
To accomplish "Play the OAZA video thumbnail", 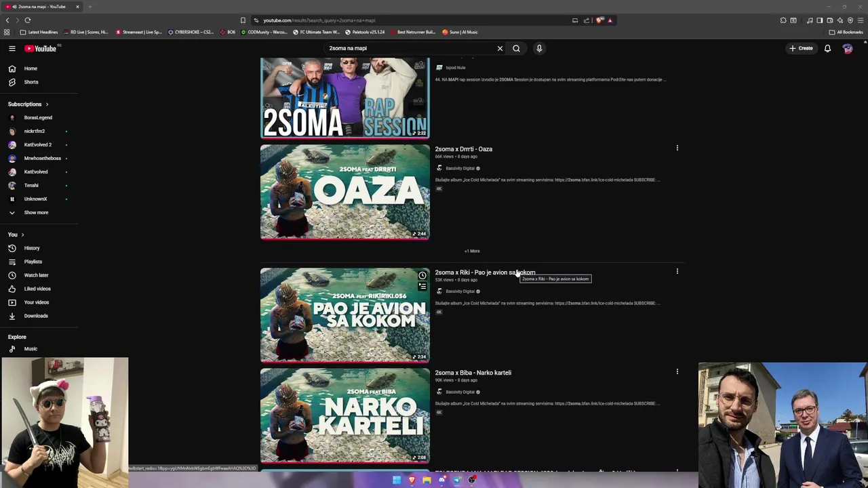I will pos(344,192).
